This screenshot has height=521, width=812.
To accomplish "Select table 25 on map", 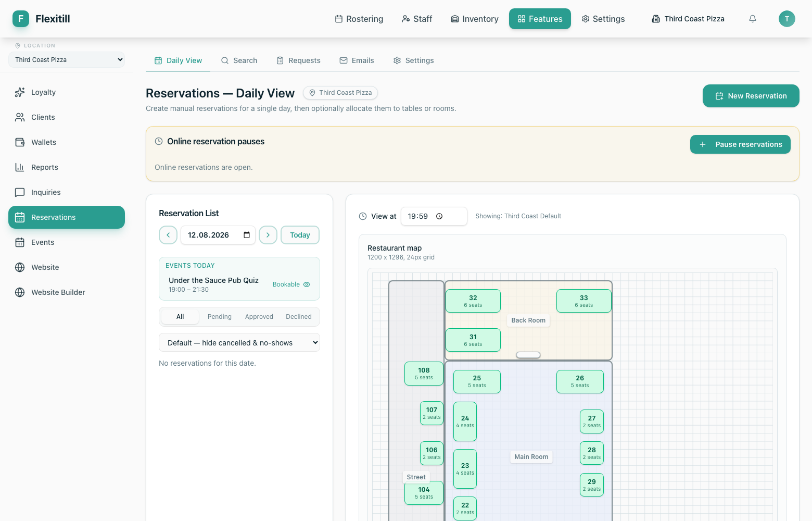I will click(x=477, y=381).
